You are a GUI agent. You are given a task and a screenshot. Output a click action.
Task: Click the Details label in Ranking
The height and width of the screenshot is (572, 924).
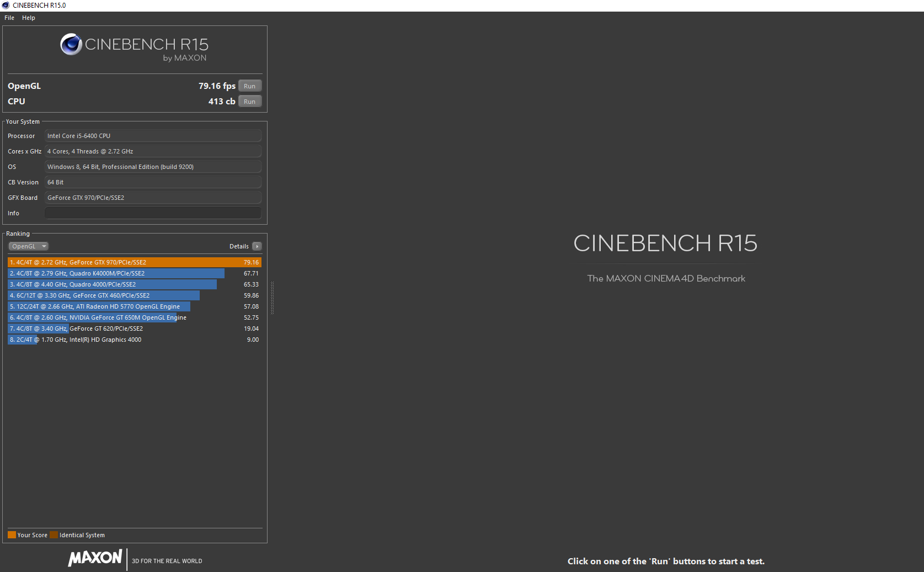(239, 246)
